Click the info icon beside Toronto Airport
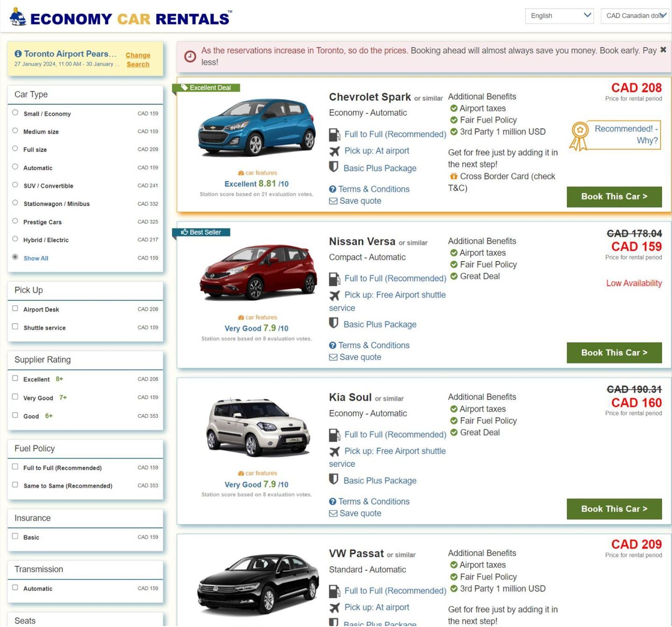The image size is (672, 627). tap(18, 54)
